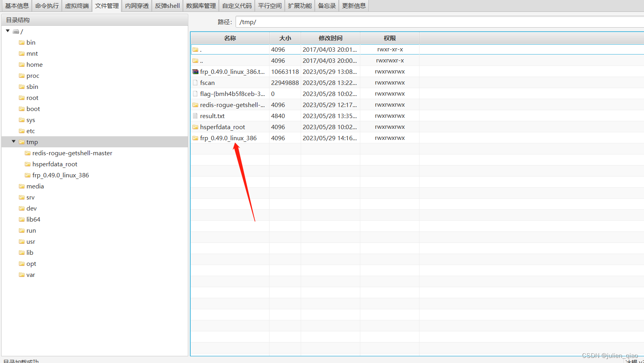Click the sbin folder icon in tree
This screenshot has width=644, height=363.
(x=22, y=87)
